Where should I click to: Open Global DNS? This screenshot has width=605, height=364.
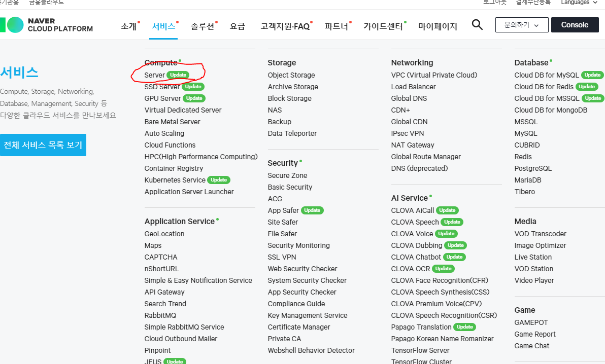tap(409, 98)
